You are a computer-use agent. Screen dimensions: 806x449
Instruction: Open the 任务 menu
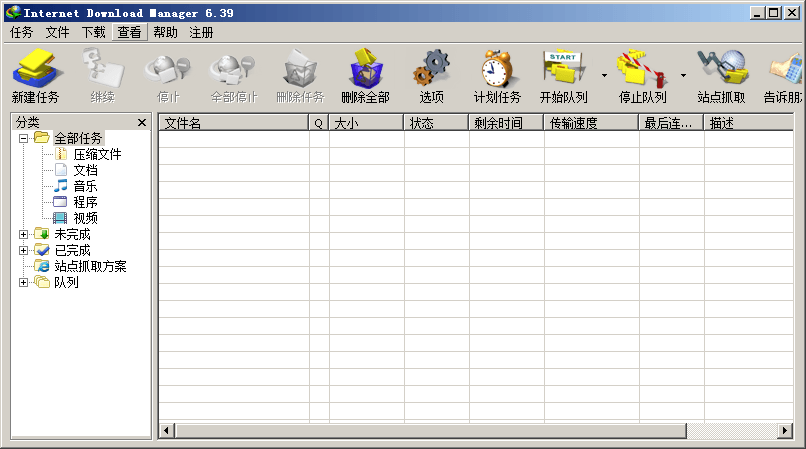click(22, 32)
